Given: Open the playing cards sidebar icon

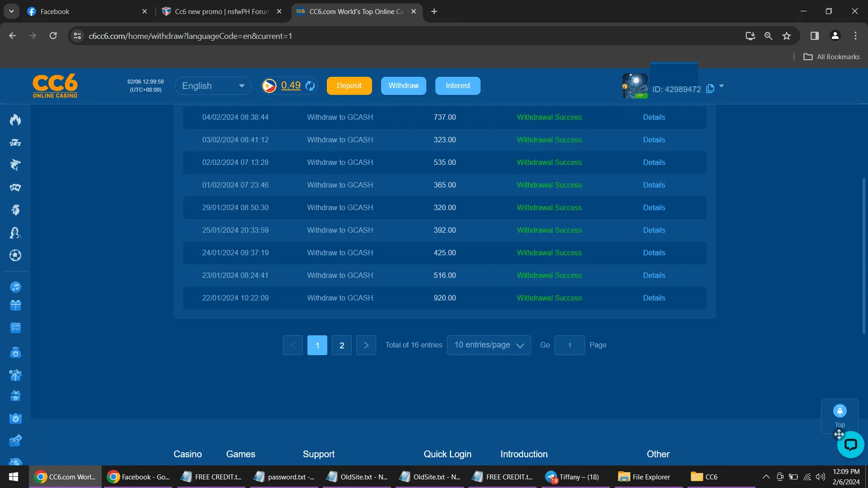Looking at the screenshot, I should (15, 188).
